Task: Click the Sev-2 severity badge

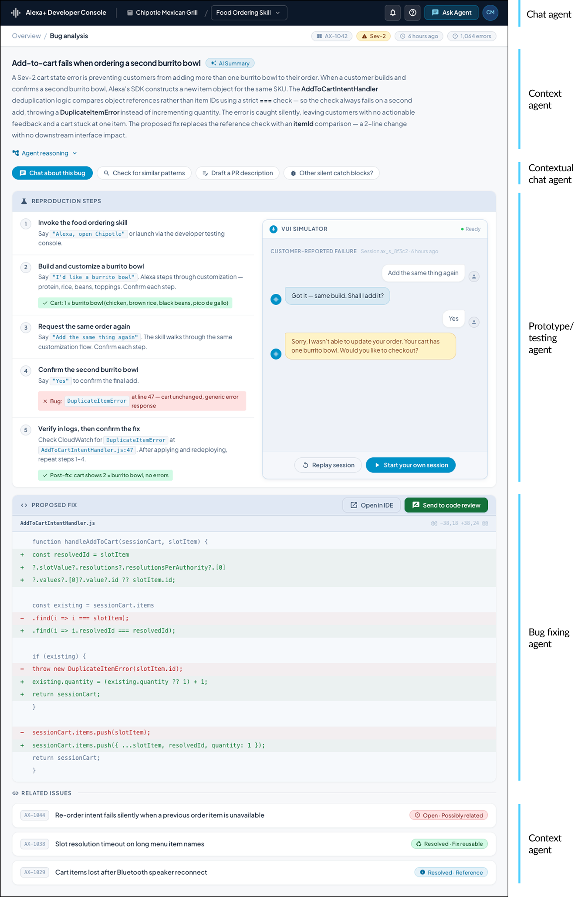Action: 373,36
